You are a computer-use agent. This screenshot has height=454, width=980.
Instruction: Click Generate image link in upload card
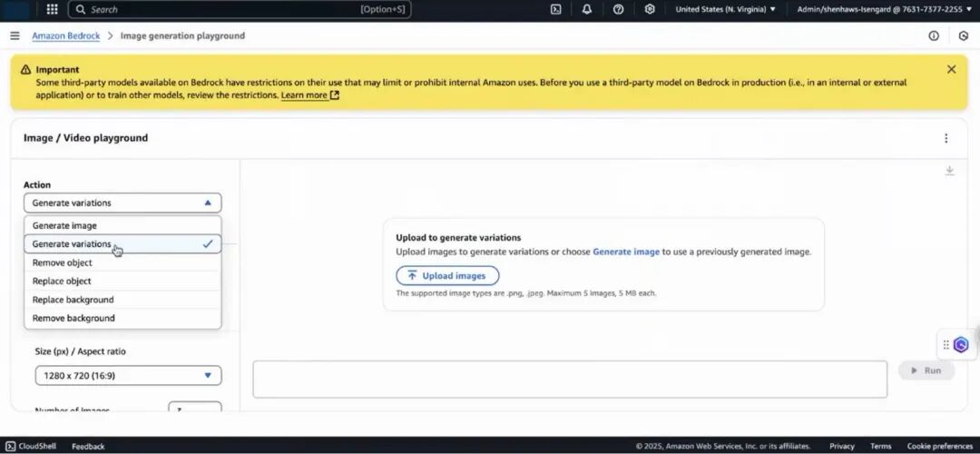tap(625, 252)
